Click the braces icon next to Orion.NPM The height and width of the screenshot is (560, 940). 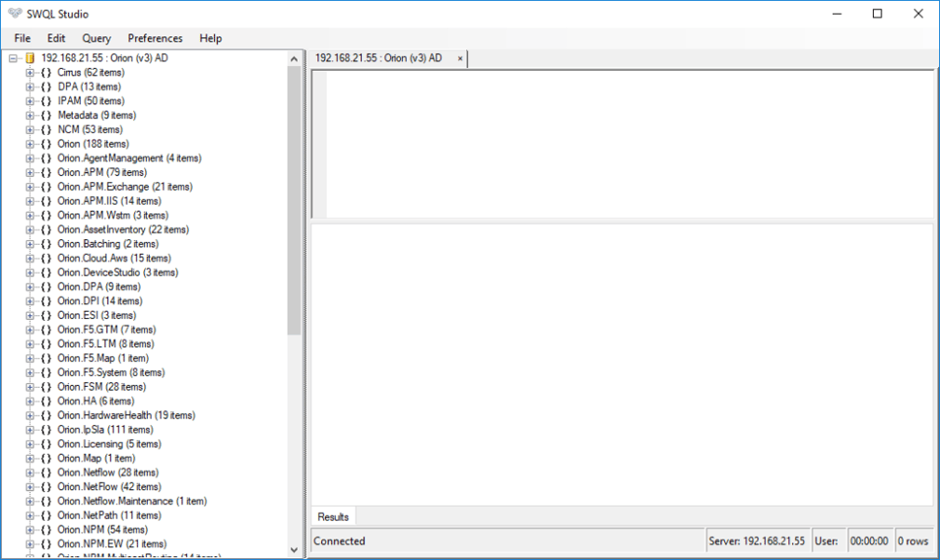point(46,529)
